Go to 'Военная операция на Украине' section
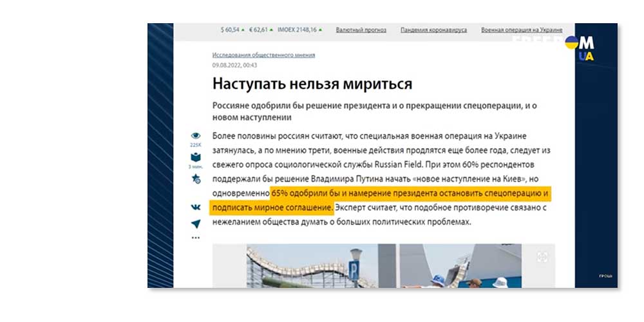The width and height of the screenshot is (644, 322). coord(522,30)
